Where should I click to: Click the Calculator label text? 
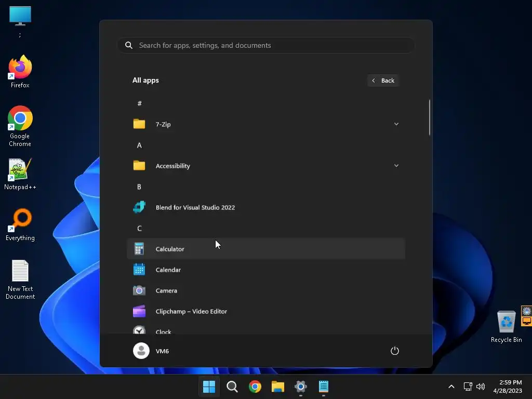170,249
